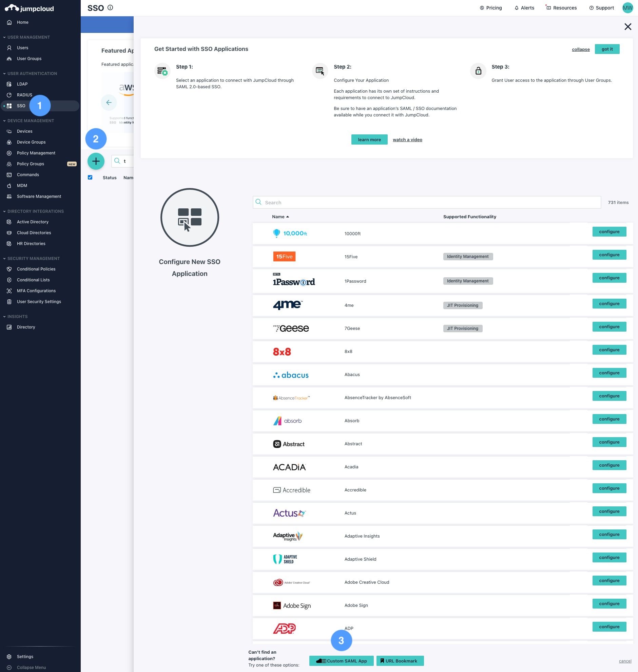Open RADIUS settings
Image resolution: width=638 pixels, height=672 pixels.
tap(24, 95)
